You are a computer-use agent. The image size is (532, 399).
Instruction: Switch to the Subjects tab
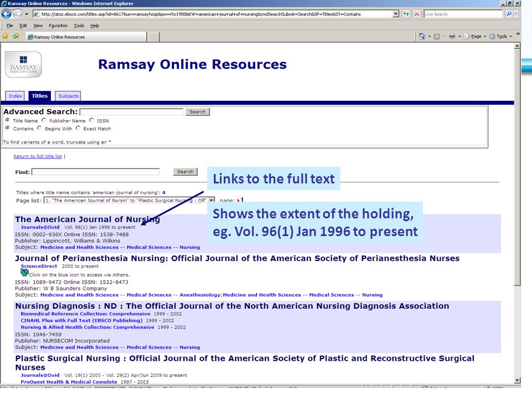pos(68,96)
